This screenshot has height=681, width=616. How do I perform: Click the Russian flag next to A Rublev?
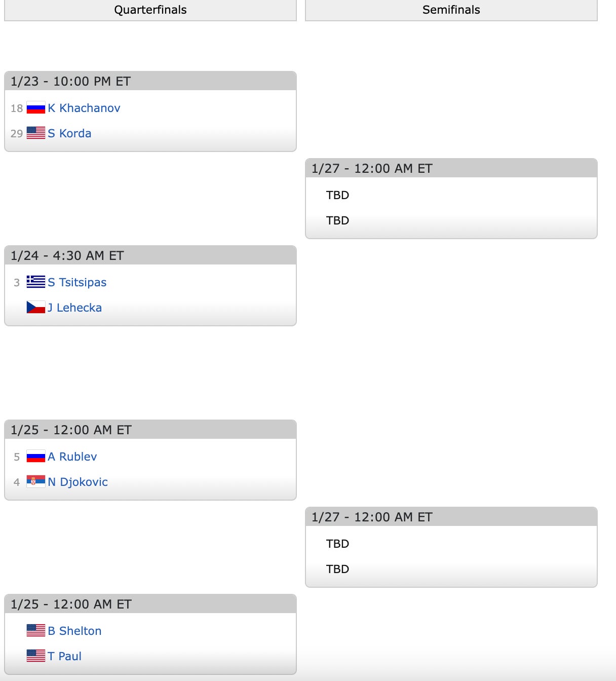[x=35, y=457]
